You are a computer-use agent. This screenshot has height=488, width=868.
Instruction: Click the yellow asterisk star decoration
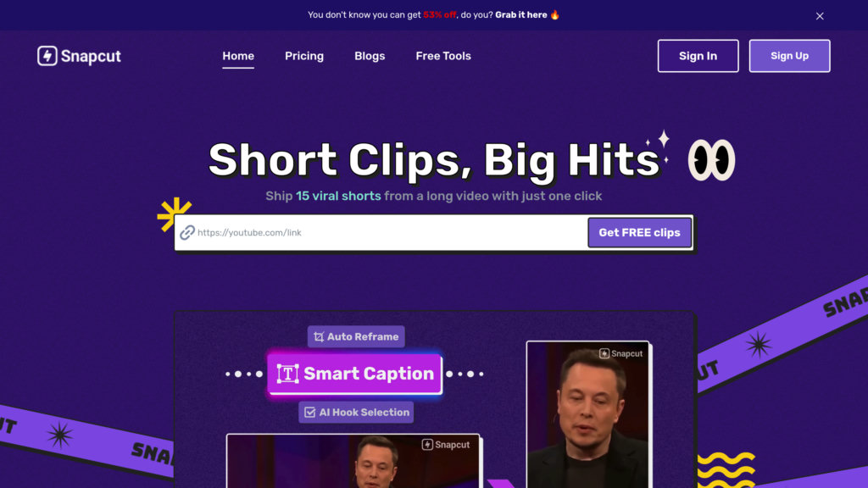tap(174, 214)
